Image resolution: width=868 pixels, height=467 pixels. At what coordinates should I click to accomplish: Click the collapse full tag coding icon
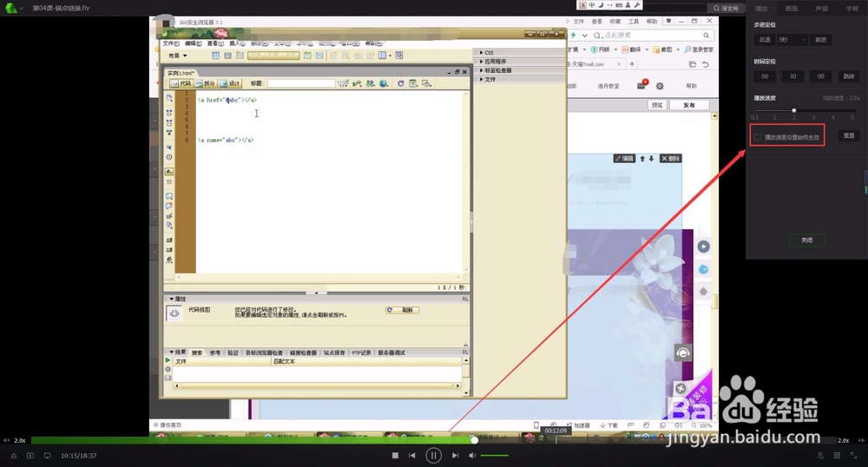(169, 112)
